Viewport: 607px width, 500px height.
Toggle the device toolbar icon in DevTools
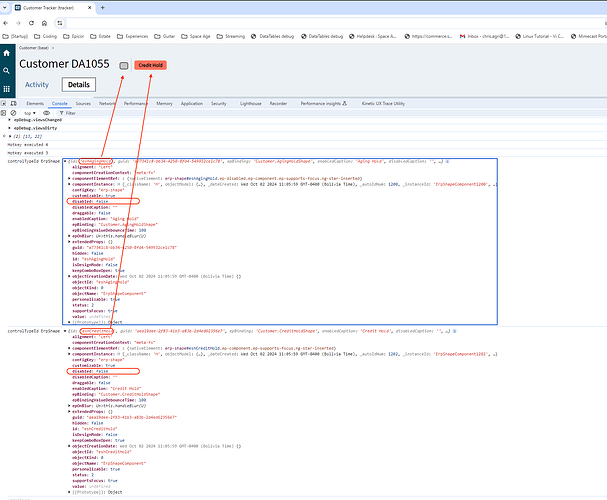[14, 103]
